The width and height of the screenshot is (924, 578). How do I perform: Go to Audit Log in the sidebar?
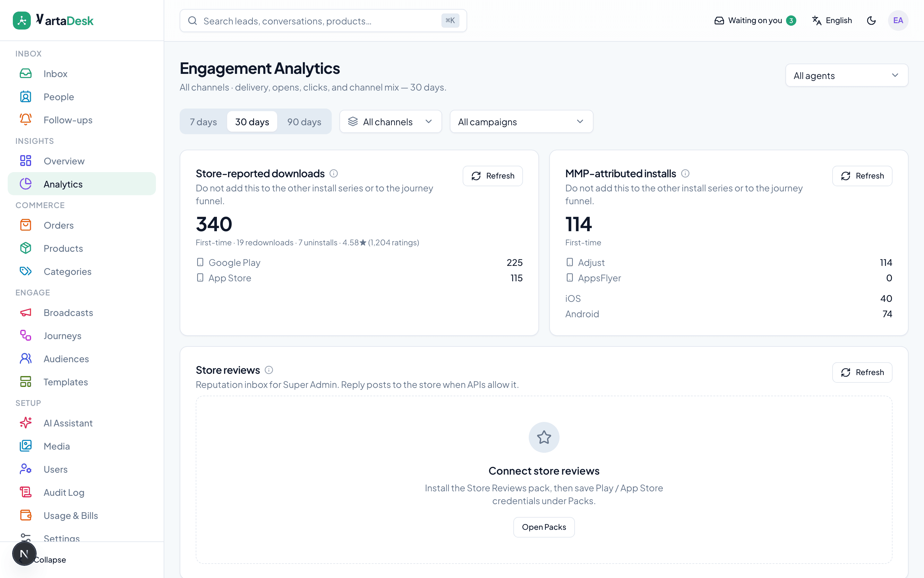[82, 492]
